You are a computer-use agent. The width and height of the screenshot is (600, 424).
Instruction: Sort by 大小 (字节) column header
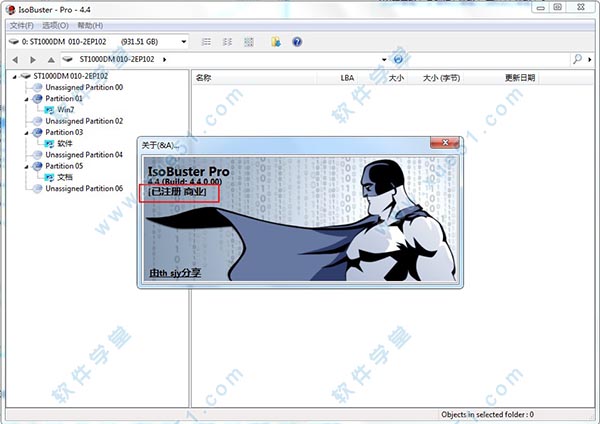[x=441, y=78]
